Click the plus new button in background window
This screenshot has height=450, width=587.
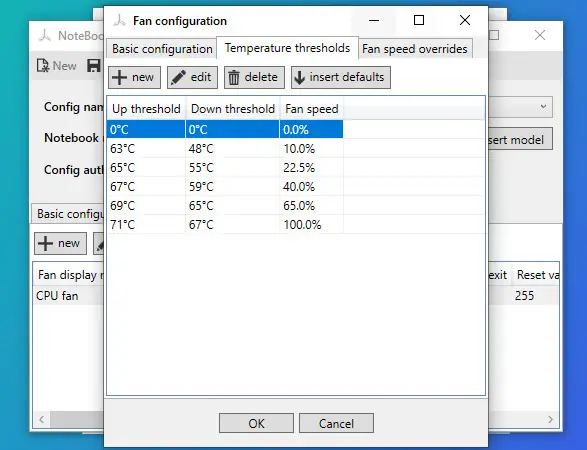(60, 243)
